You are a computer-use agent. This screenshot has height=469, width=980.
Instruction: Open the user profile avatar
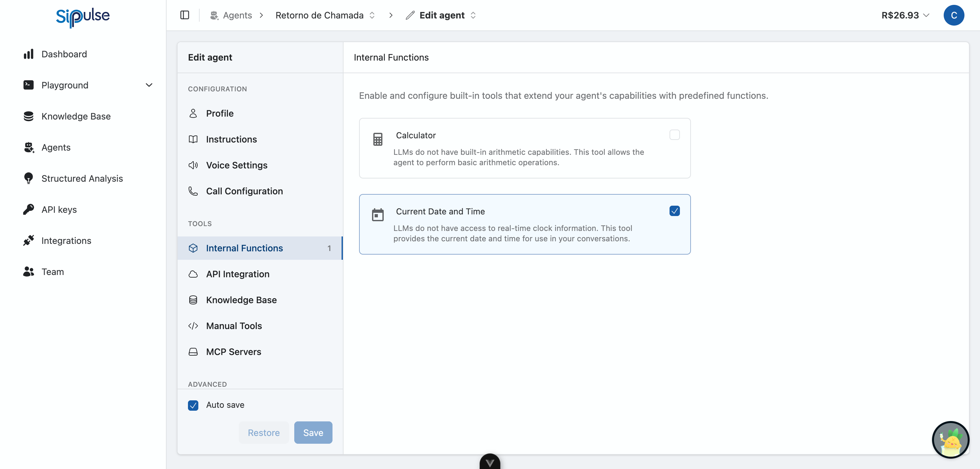coord(954,15)
